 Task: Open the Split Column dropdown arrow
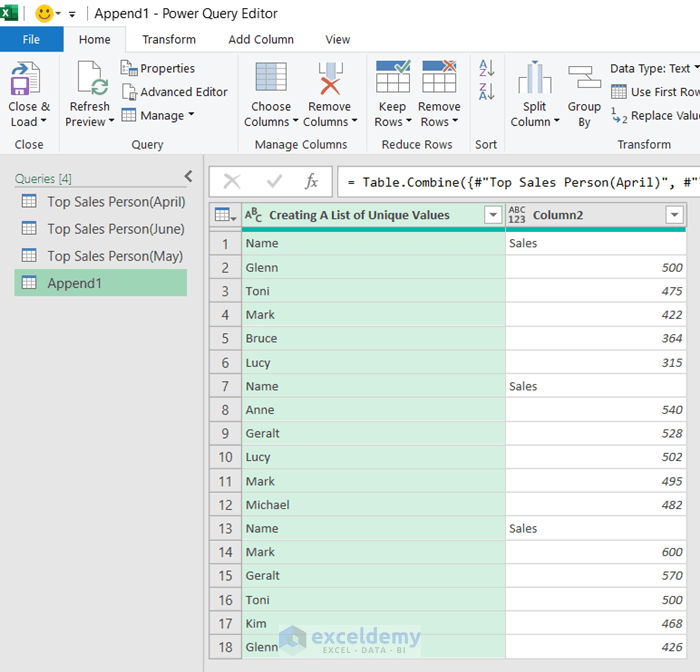point(557,121)
